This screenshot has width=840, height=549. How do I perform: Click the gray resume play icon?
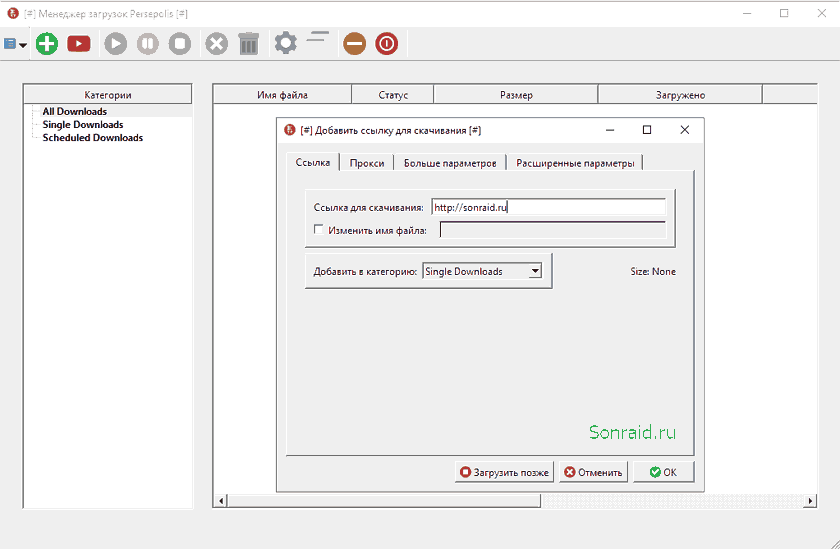[116, 43]
